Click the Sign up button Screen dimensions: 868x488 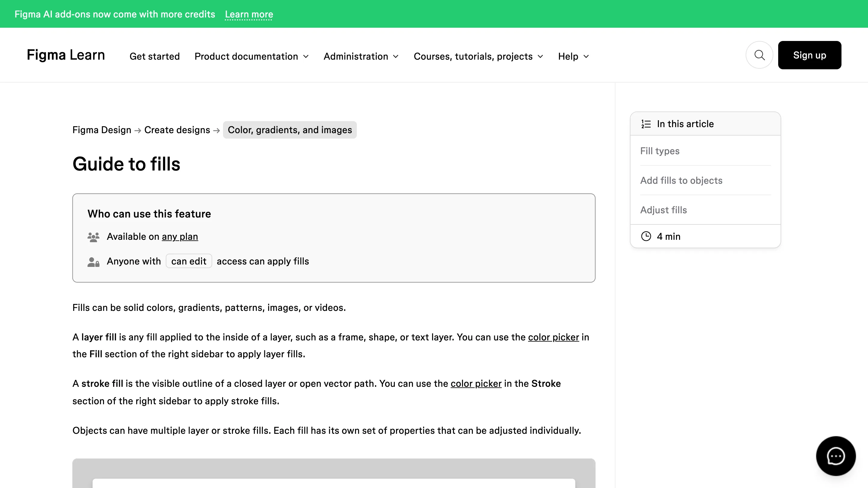coord(809,55)
